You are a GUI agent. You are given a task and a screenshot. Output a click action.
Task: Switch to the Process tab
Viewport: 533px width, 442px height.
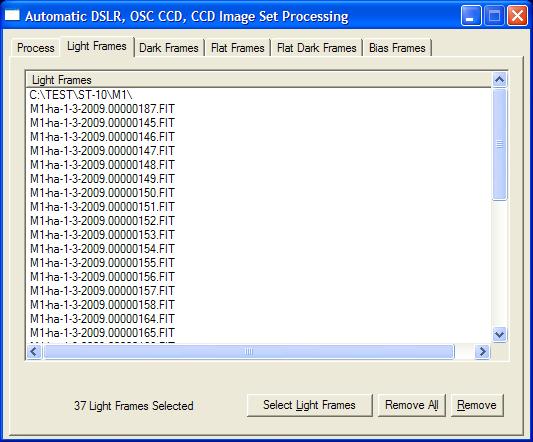tap(36, 48)
